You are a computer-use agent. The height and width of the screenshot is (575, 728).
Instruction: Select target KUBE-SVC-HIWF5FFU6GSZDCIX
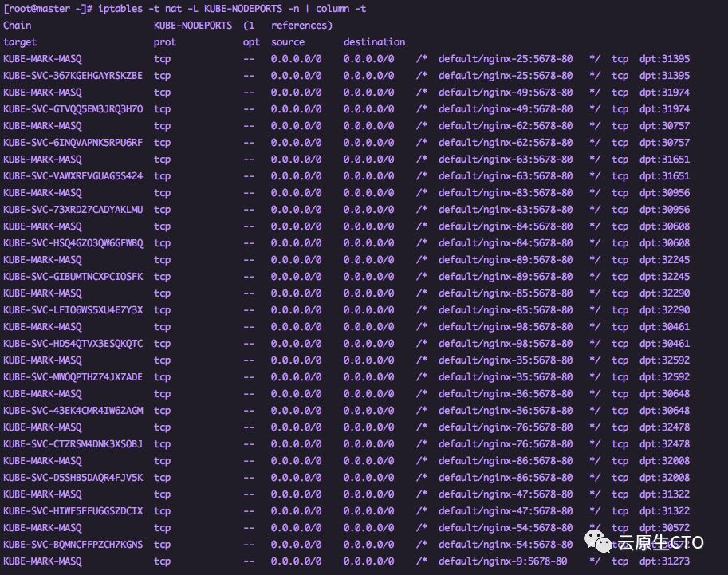coord(73,510)
